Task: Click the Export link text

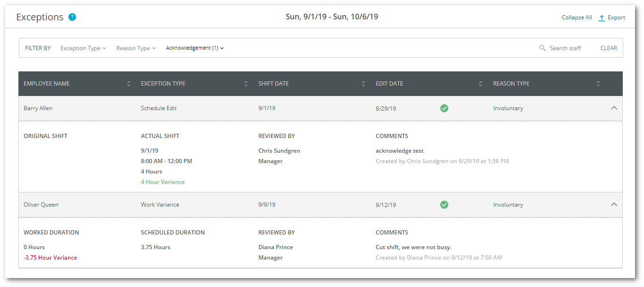Action: 616,18
